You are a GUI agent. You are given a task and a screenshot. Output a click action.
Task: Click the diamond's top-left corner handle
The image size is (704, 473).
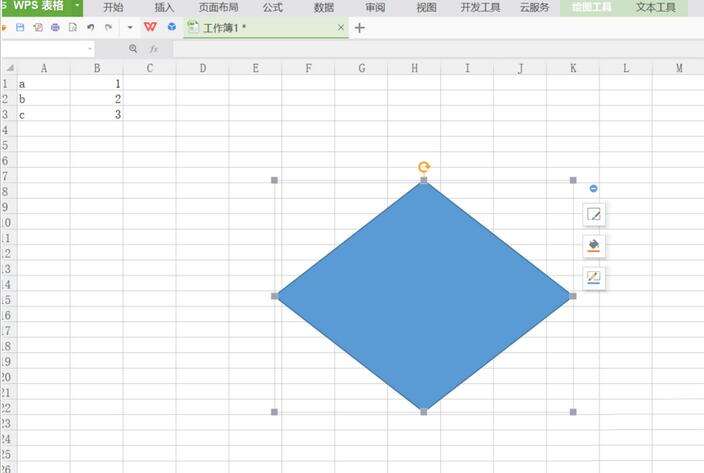pyautogui.click(x=274, y=180)
